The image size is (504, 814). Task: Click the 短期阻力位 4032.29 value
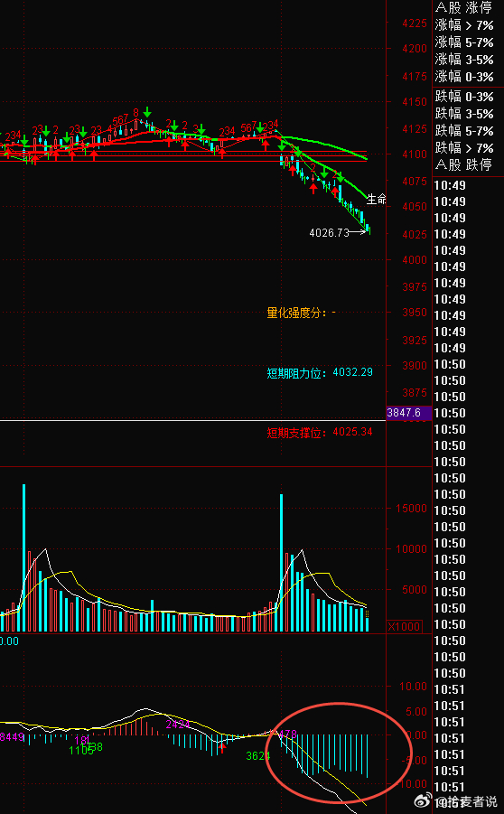[x=352, y=372]
